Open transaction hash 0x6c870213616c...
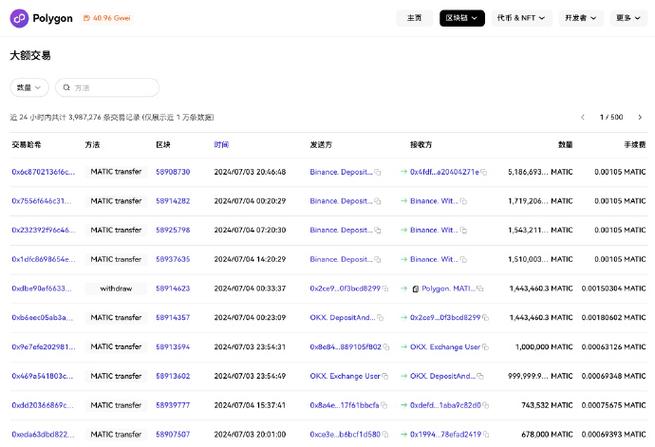 click(x=43, y=172)
